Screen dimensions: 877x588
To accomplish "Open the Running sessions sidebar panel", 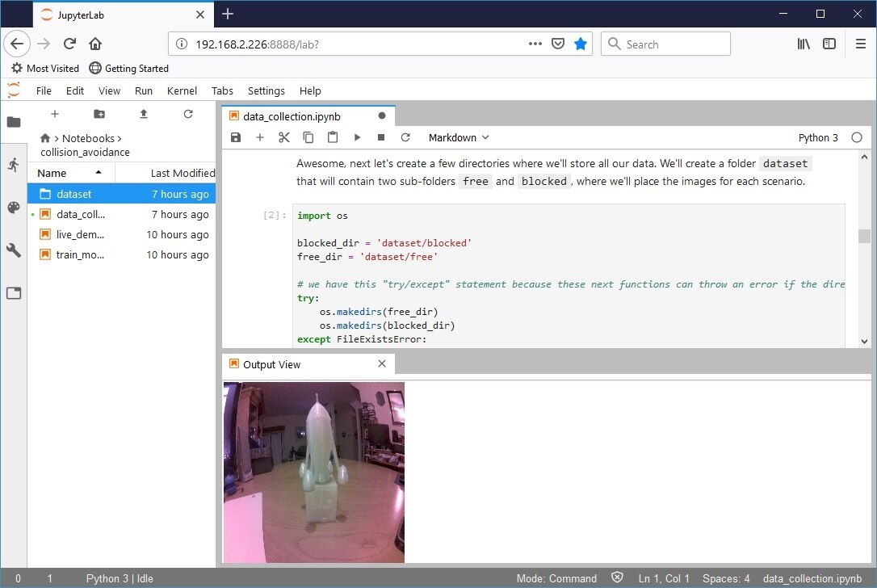I will pyautogui.click(x=14, y=165).
